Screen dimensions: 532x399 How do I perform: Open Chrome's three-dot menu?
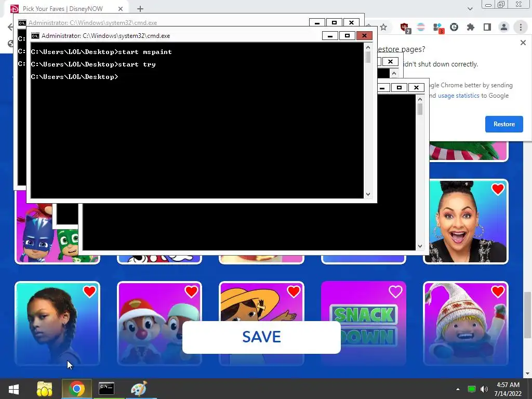tap(521, 27)
